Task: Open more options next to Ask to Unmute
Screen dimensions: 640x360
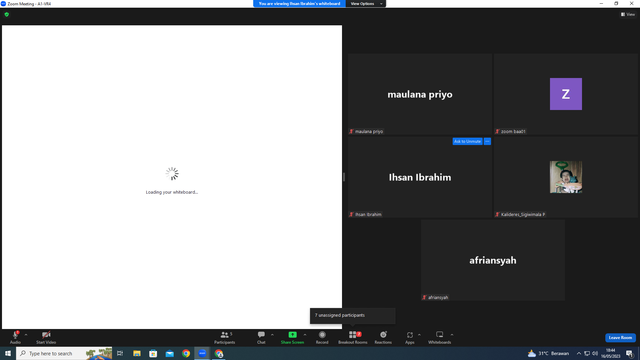Action: pyautogui.click(x=487, y=141)
